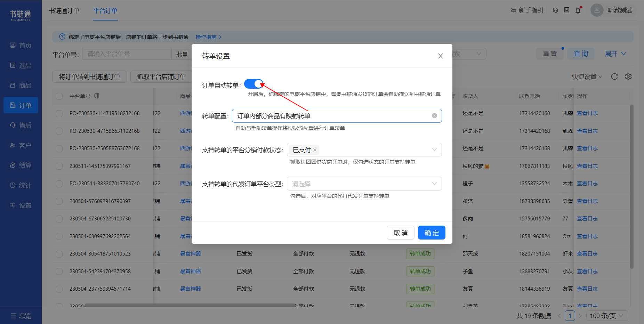Click the horizontal table scrollbar
The width and height of the screenshot is (644, 324).
coord(190,305)
